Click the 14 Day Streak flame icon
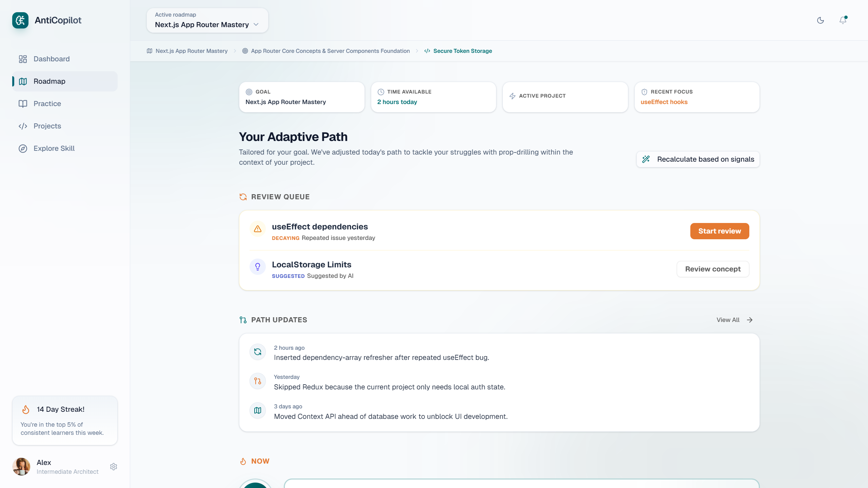The image size is (868, 488). pos(26,409)
